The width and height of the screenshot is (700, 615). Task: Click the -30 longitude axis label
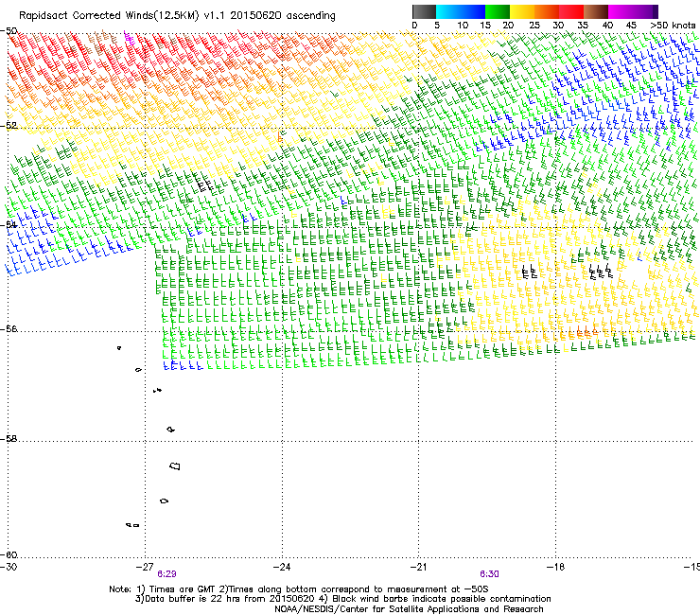tap(9, 567)
